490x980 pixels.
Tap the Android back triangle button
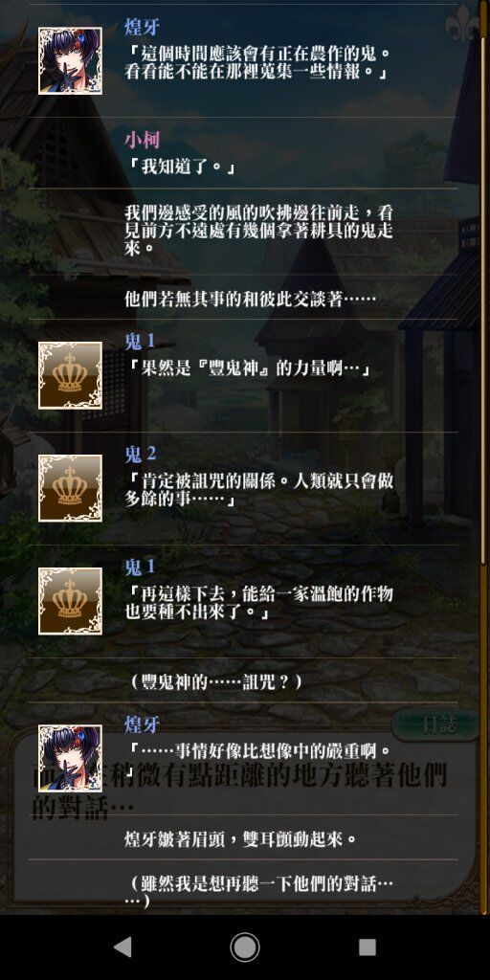coord(122,947)
